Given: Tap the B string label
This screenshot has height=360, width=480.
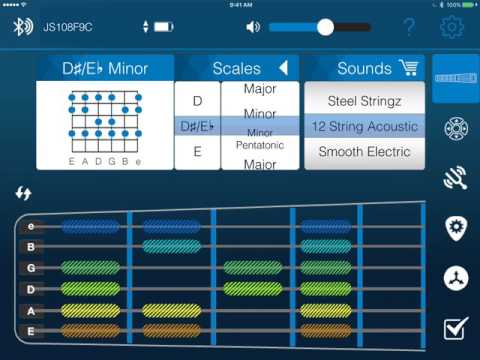Looking at the screenshot, I should [x=31, y=247].
